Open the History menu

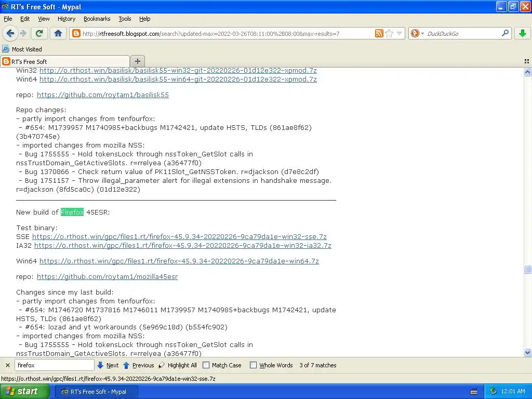pos(66,19)
